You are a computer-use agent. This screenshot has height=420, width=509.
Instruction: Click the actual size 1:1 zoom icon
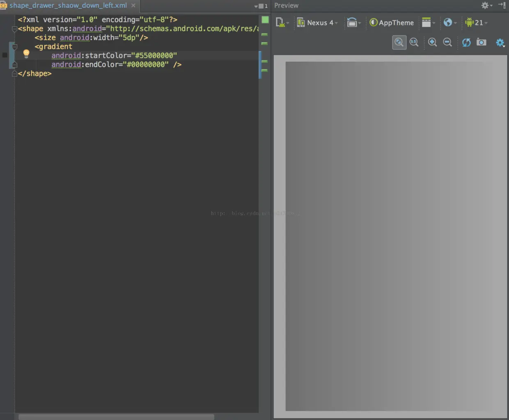414,42
